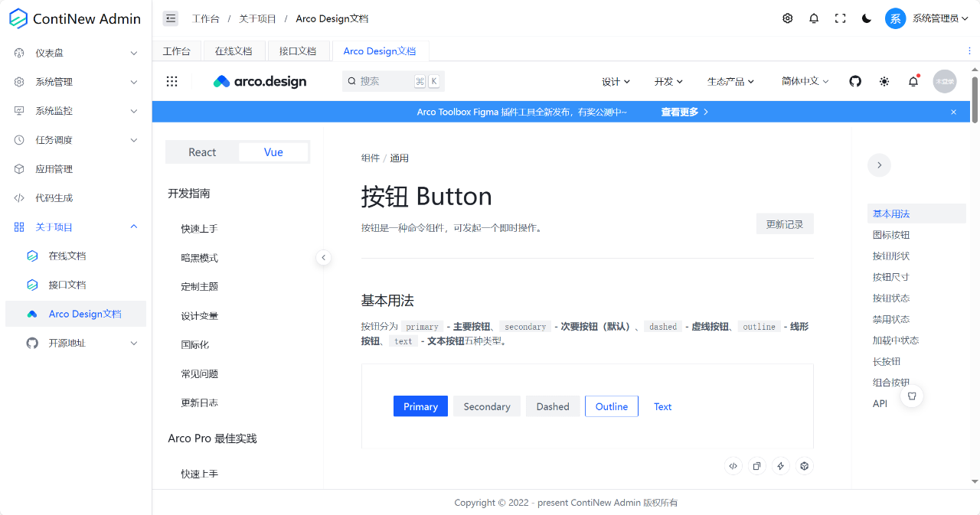
Task: Open 国际化 in the docs menu
Action: [x=195, y=345]
